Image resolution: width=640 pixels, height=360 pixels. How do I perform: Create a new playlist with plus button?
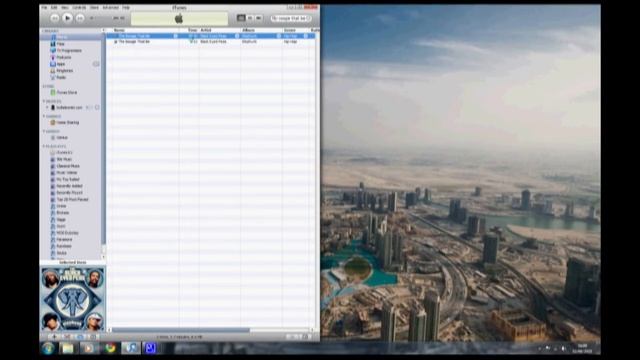click(54, 337)
